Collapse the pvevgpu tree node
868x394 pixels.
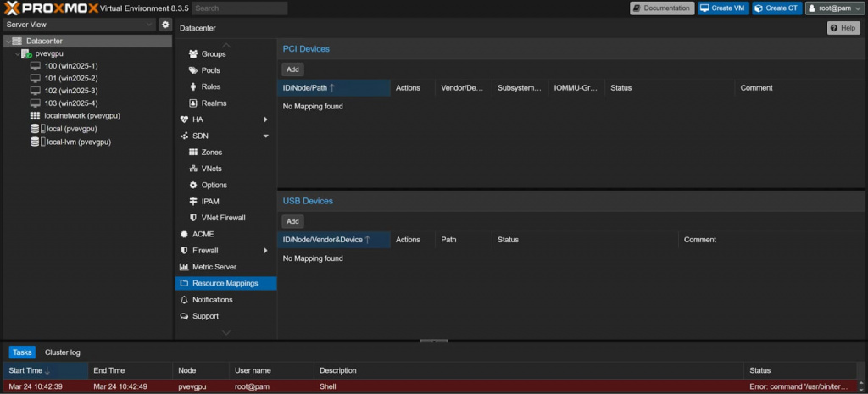click(x=18, y=53)
